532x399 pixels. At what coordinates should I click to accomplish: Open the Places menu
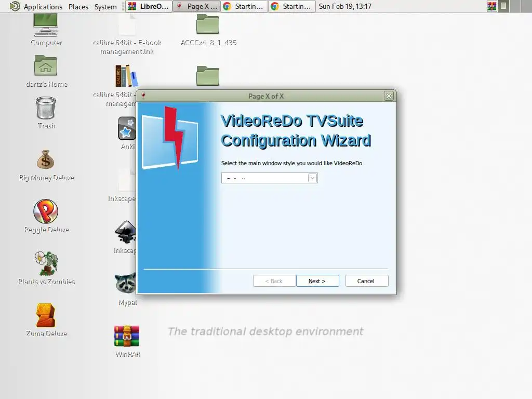(78, 6)
